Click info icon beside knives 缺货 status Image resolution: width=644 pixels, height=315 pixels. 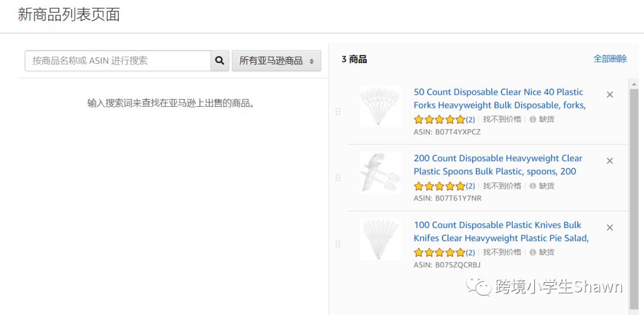532,252
